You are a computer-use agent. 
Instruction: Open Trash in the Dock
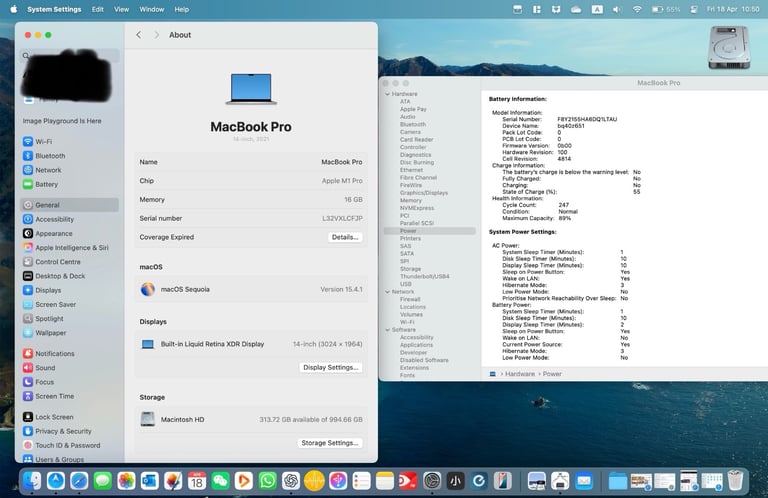click(735, 481)
